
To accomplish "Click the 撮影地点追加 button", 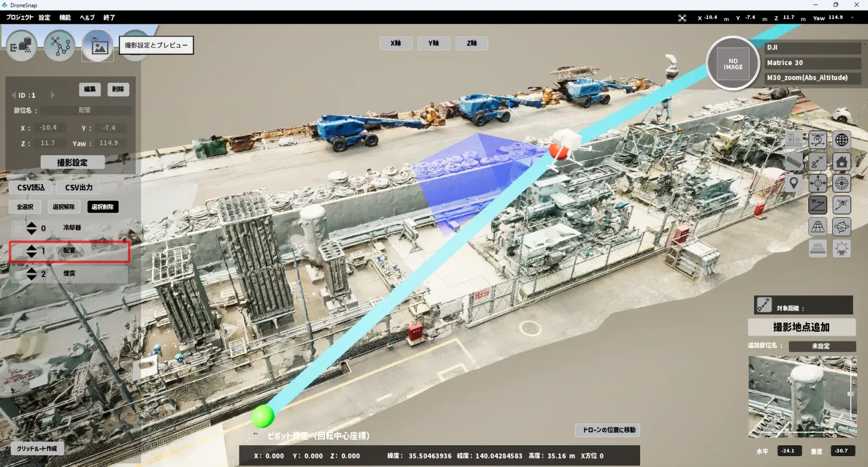I will pos(801,327).
